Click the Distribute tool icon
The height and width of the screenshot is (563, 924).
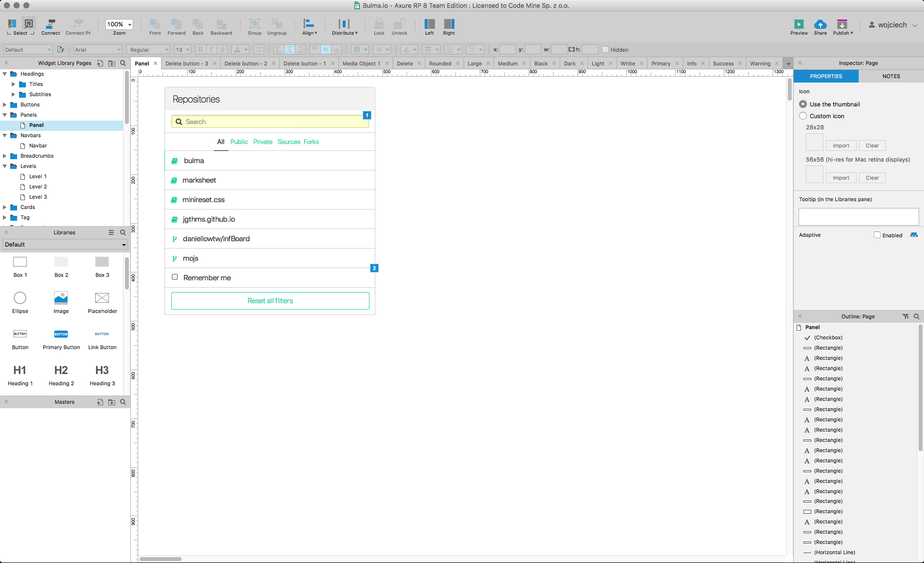(344, 24)
